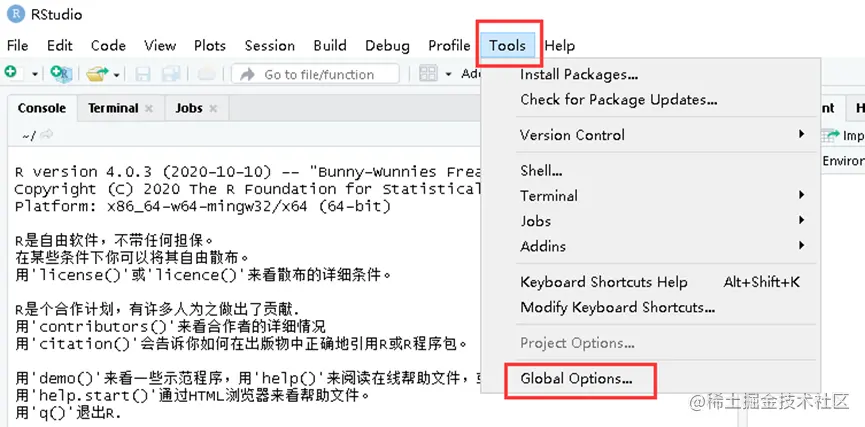This screenshot has width=865, height=427.
Task: Click the Create Project icon
Action: pos(61,74)
